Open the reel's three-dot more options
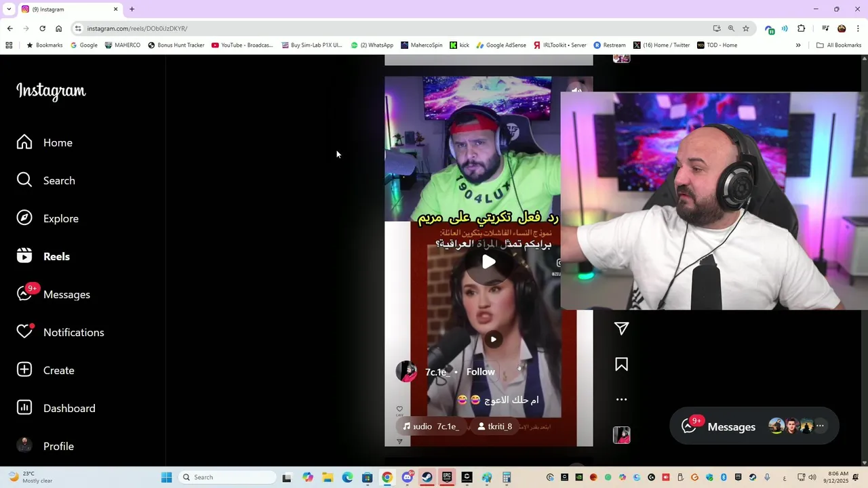868x488 pixels. tap(621, 399)
